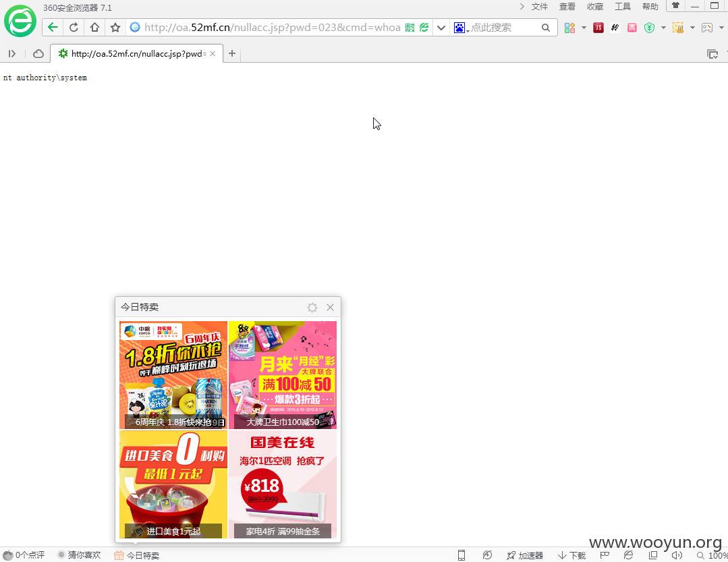Expand the green shield dropdown arrow
Viewport: 728px width, 562px height.
663,28
